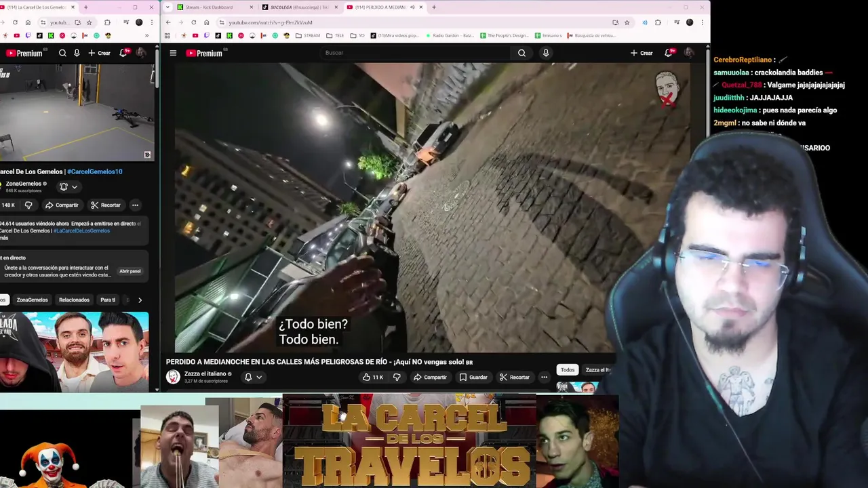Start voice search in left YouTube window
868x488 pixels.
[x=77, y=53]
